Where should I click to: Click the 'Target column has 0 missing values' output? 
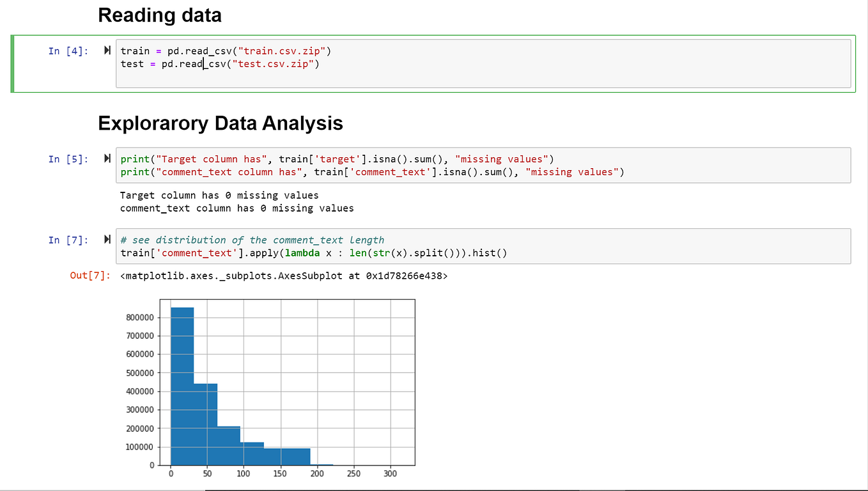[219, 195]
